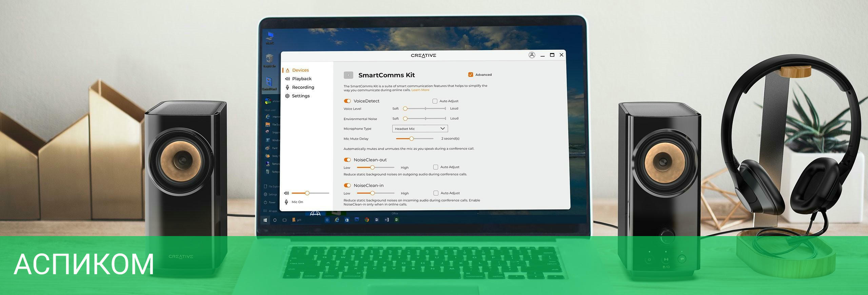Follow the Learn More link

coord(420,90)
